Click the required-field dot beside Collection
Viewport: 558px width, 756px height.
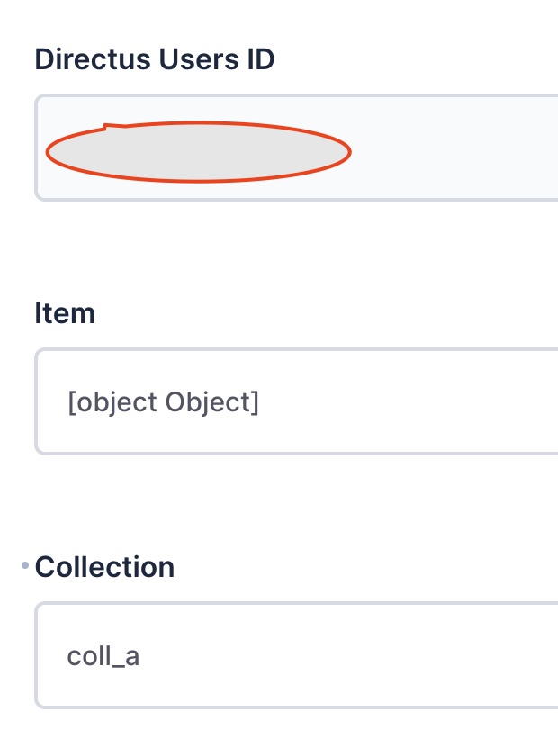click(x=23, y=565)
